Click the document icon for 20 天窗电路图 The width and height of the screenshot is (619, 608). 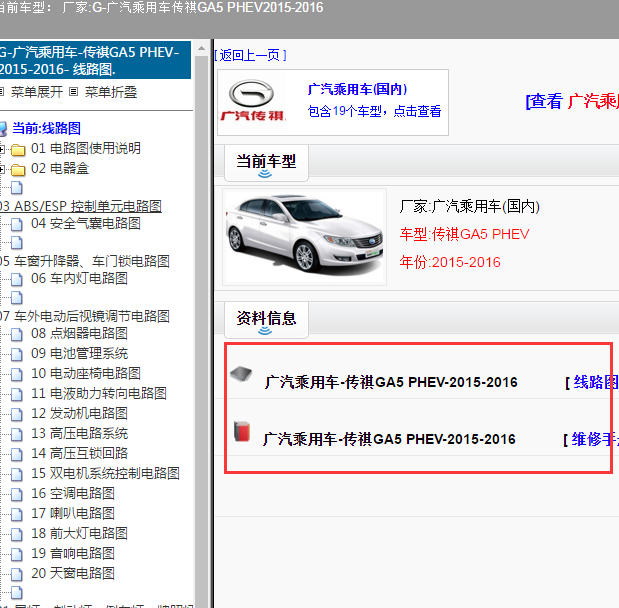point(17,574)
